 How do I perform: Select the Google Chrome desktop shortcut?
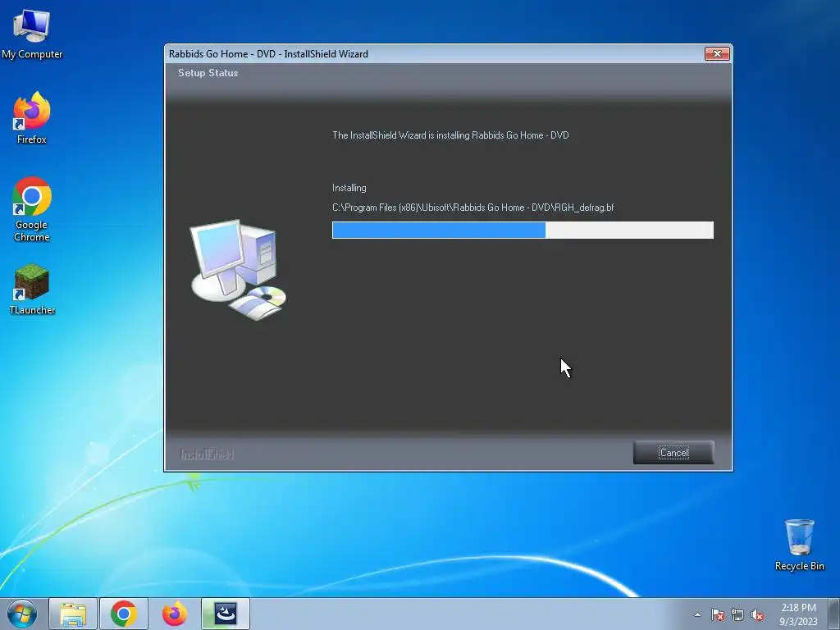32,209
